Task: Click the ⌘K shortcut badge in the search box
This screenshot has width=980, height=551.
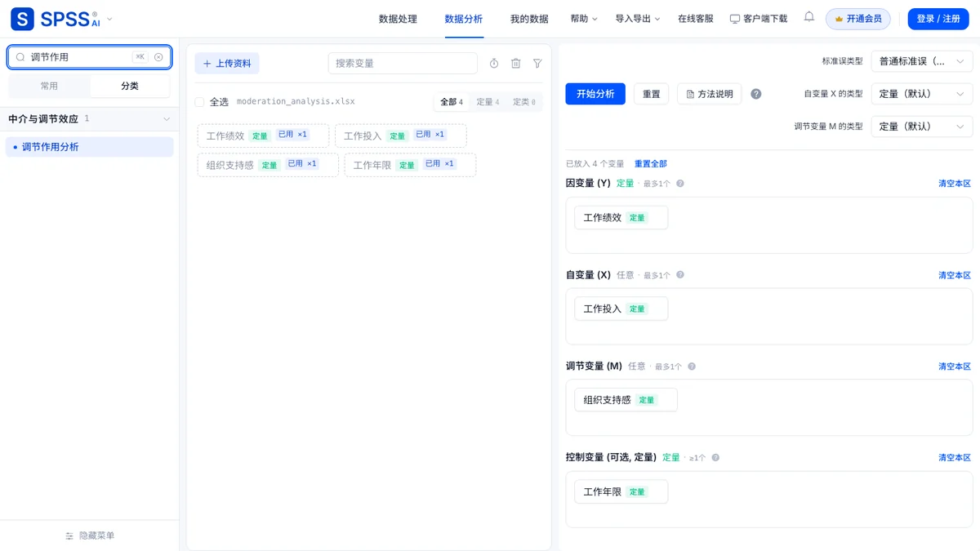Action: coord(140,57)
